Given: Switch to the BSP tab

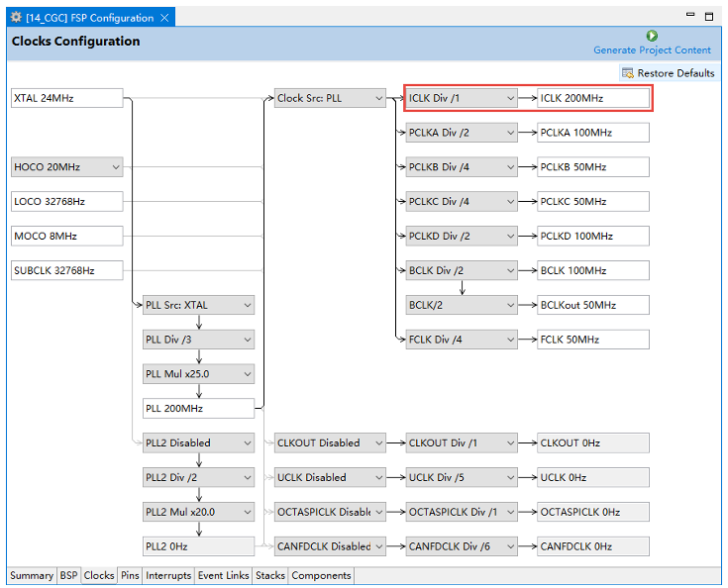Looking at the screenshot, I should (68, 575).
